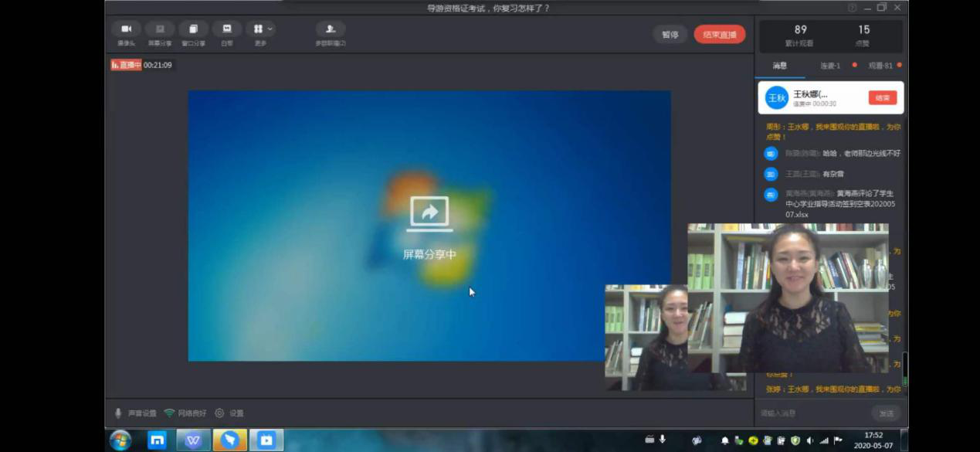Expand the More (更多) dropdown

[x=261, y=29]
